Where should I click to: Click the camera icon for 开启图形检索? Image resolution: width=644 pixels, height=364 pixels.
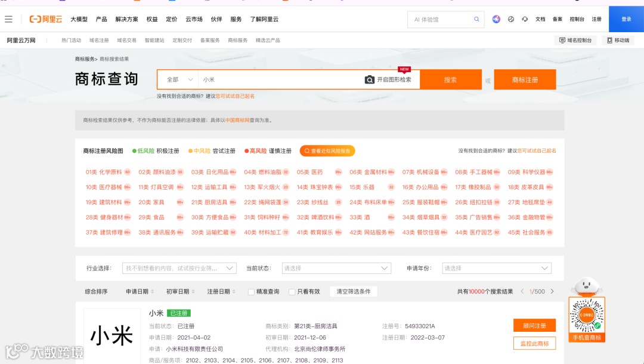[x=369, y=79]
